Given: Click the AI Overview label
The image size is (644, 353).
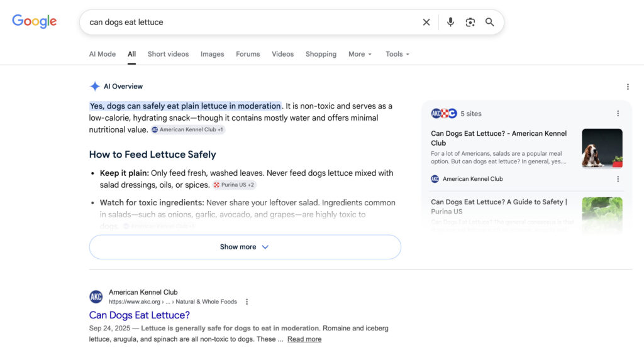Looking at the screenshot, I should pyautogui.click(x=123, y=87).
